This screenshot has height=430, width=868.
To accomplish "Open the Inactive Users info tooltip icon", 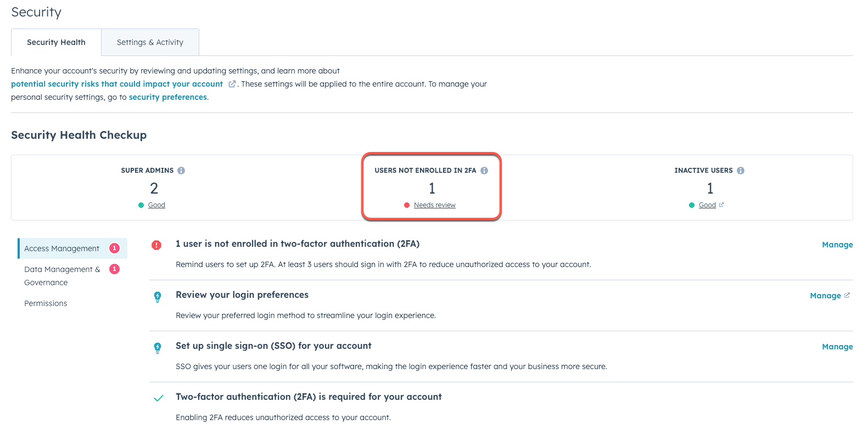I will point(740,170).
